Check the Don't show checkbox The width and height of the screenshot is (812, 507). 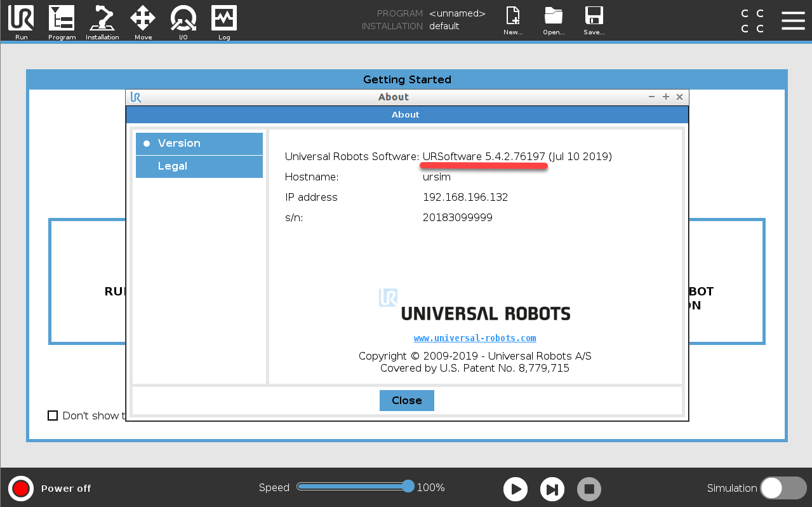coord(53,416)
